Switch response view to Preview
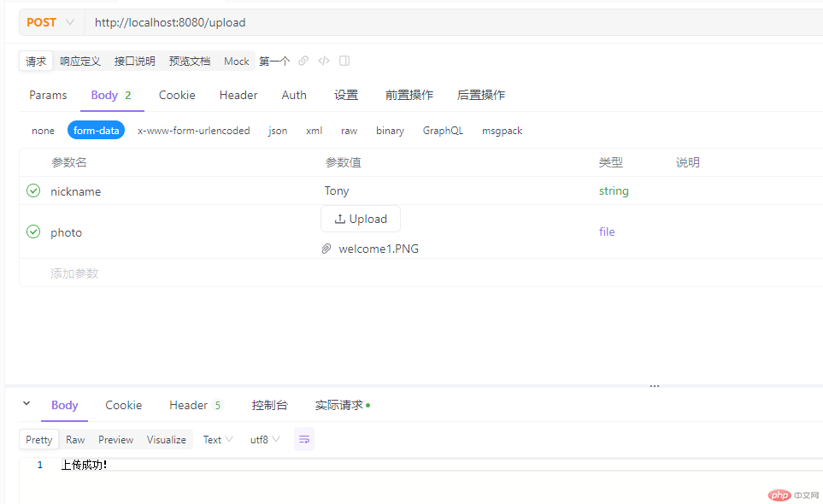The image size is (823, 504). pos(115,439)
